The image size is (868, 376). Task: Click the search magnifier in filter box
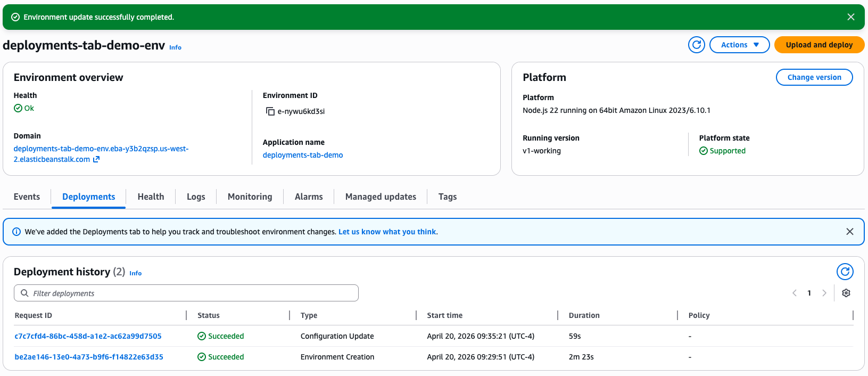tap(24, 293)
